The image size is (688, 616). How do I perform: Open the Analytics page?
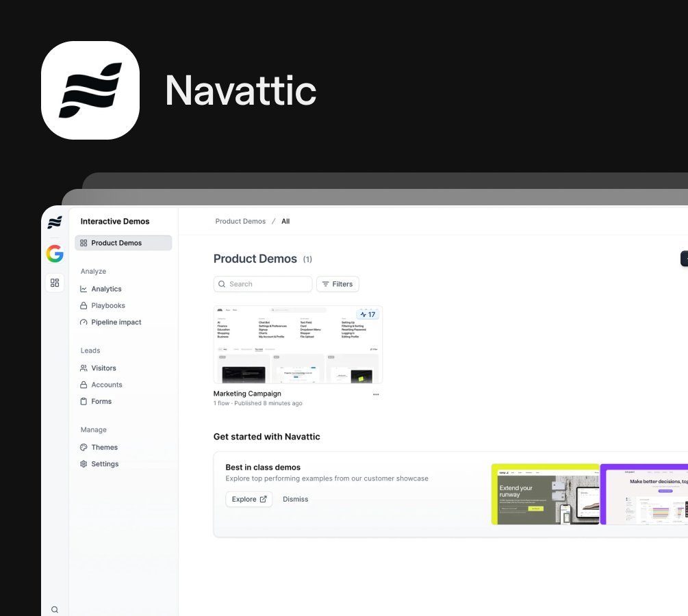[x=106, y=289]
